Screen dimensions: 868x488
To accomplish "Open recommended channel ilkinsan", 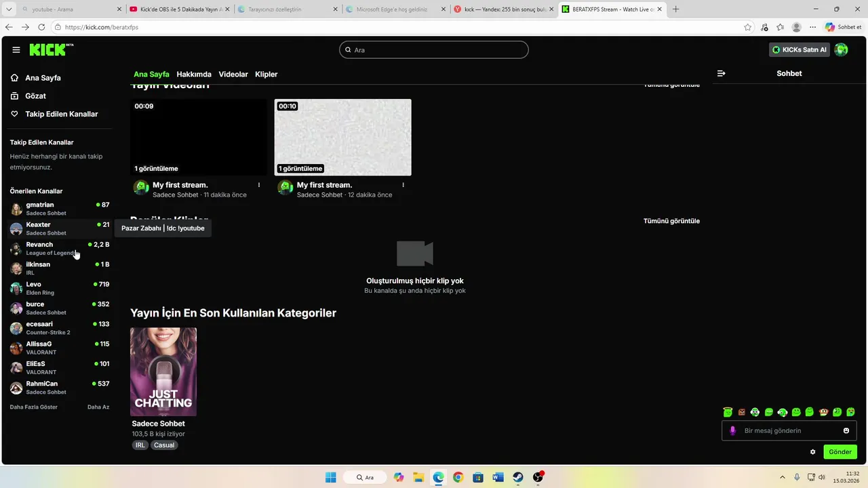I will tap(60, 268).
